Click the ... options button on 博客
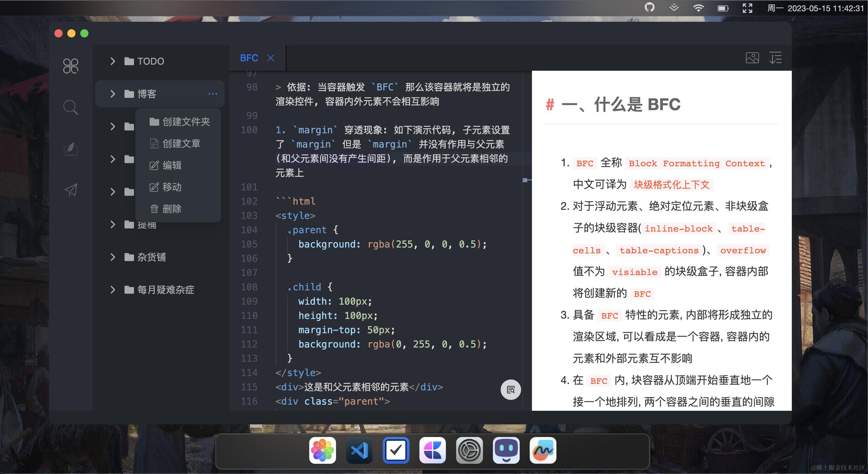The width and height of the screenshot is (868, 474). (x=213, y=94)
